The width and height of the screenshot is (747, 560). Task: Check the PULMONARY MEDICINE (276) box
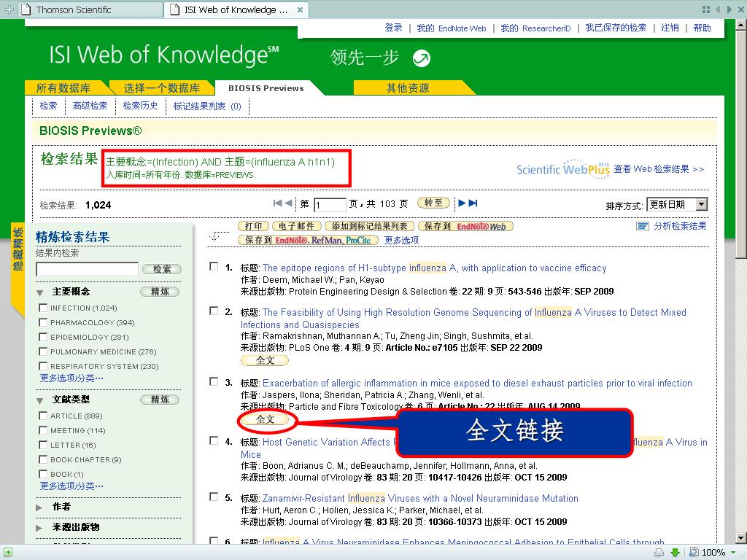pos(43,351)
